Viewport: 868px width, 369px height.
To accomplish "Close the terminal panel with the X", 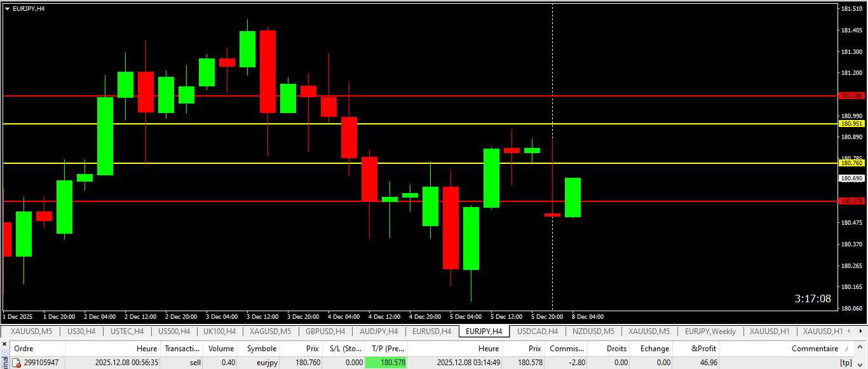I will coord(4,345).
